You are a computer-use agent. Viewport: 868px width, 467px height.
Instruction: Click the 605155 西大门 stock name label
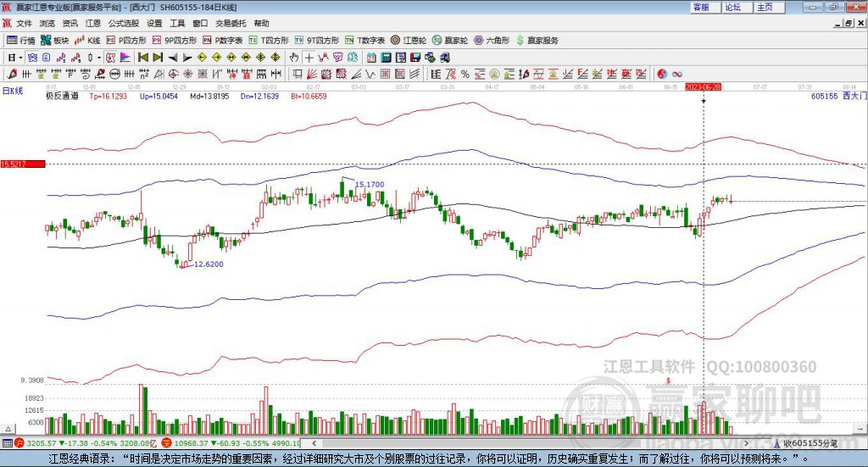[x=838, y=97]
